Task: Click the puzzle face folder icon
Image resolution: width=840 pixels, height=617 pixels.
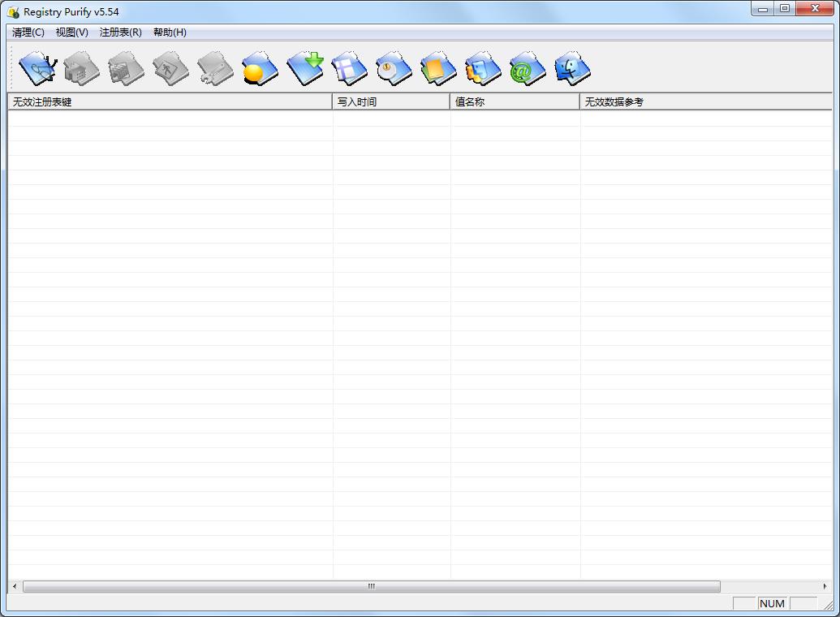Action: (x=483, y=69)
